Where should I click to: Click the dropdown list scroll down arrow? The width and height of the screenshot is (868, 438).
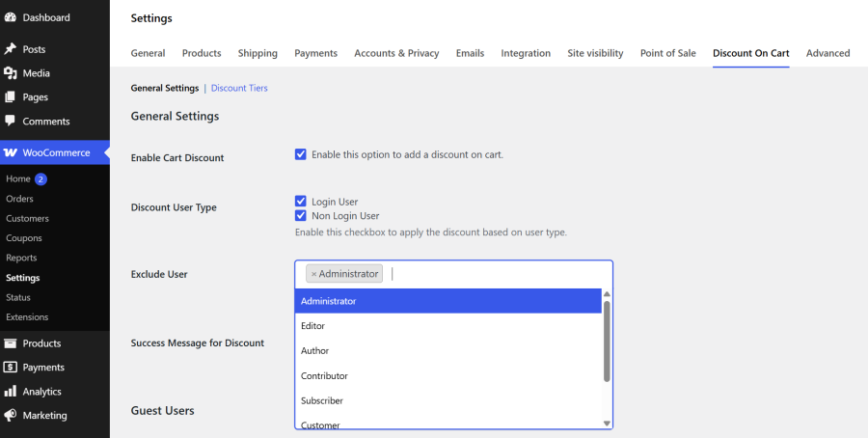pos(607,424)
